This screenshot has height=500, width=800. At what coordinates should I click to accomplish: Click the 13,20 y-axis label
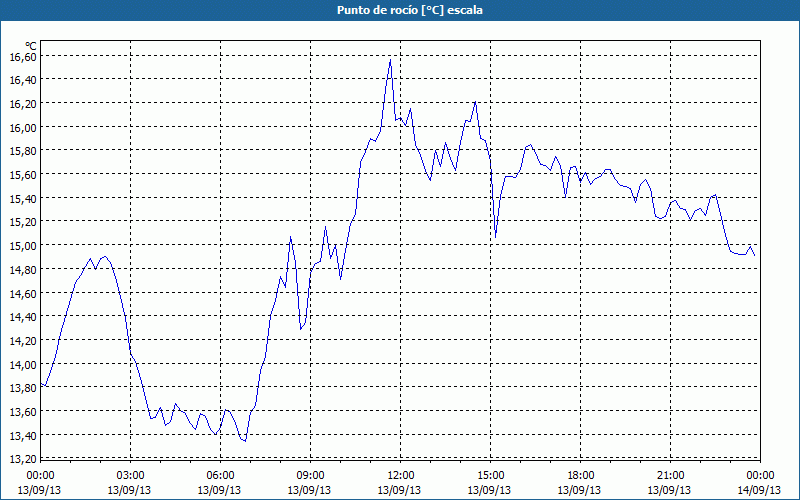(23, 459)
